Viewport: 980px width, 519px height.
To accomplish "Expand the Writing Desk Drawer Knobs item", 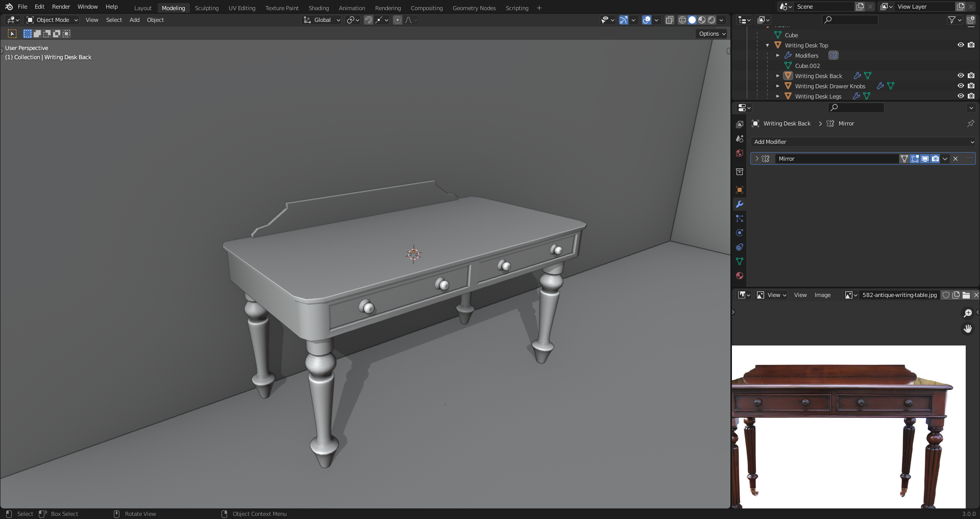I will pyautogui.click(x=778, y=86).
